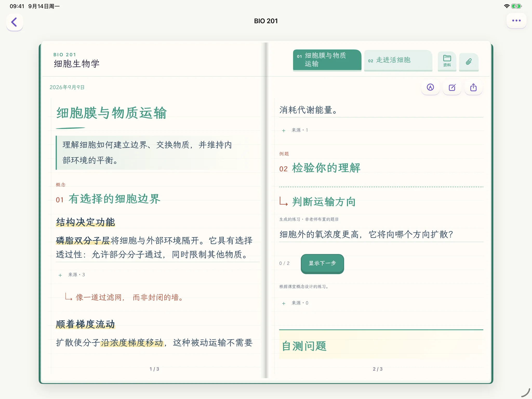Viewport: 532px width, 399px height.
Task: Tap the label 生成的练习 · 非老师布置的题目
Action: [309, 219]
